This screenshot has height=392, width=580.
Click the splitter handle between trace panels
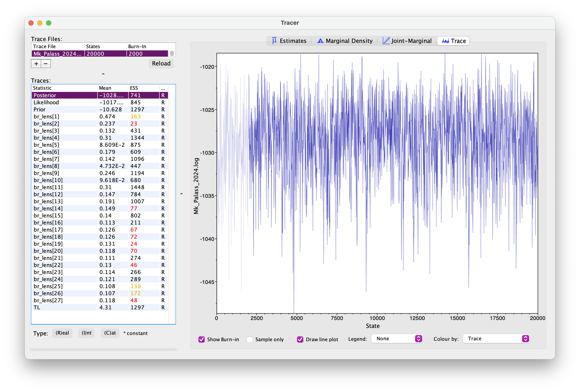point(103,74)
